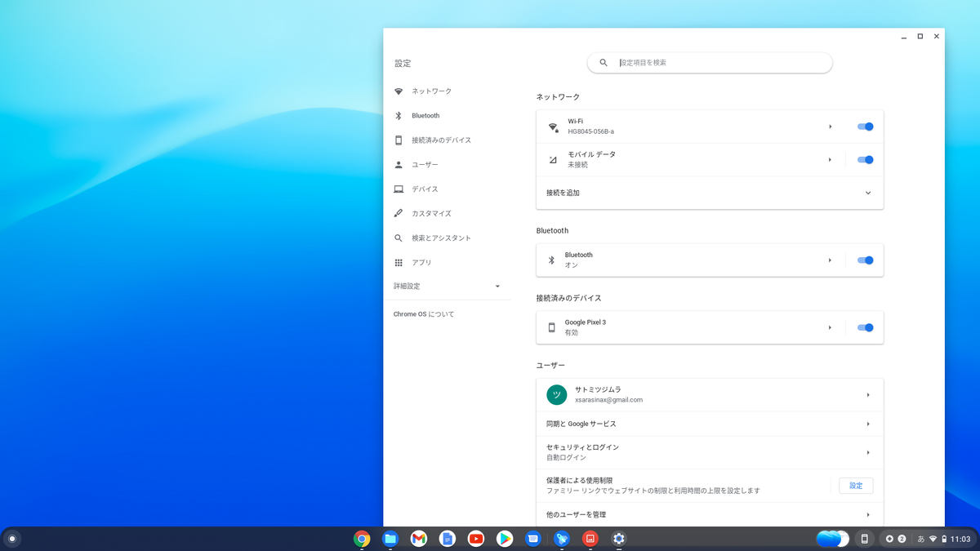Open the Messages app in shelf
This screenshot has width=980, height=551.
[x=533, y=539]
